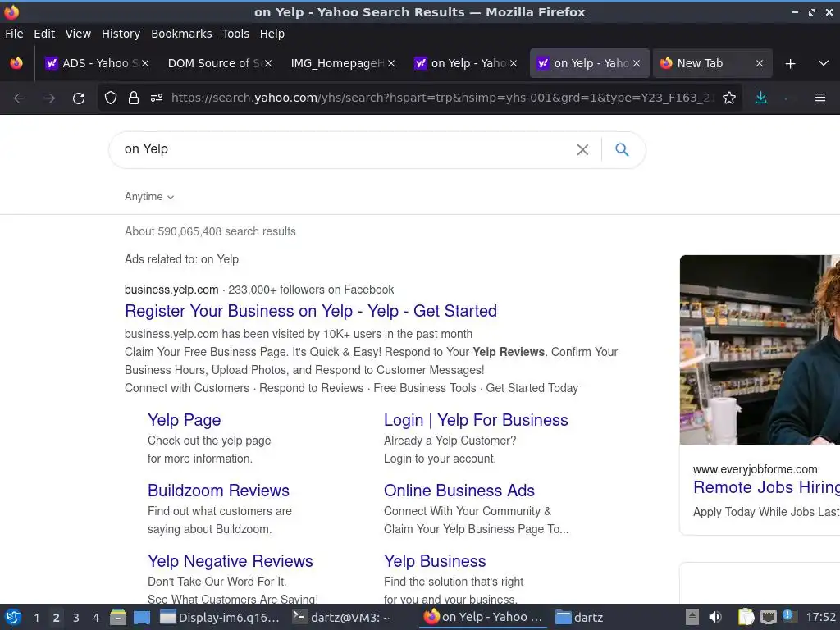This screenshot has width=840, height=630.
Task: Open Yelp Negative Reviews link
Action: [231, 561]
